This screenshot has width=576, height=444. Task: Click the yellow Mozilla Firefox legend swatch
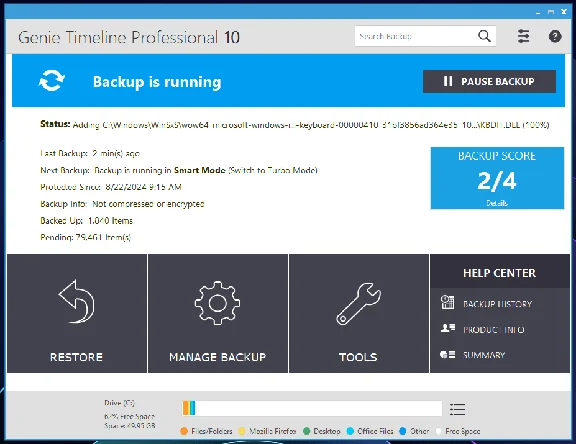coord(242,431)
